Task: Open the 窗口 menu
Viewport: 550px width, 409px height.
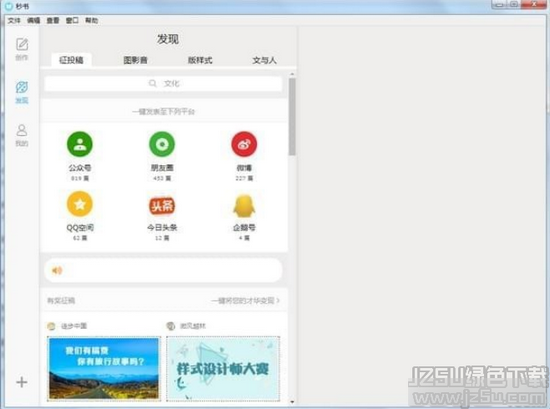Action: [x=72, y=20]
